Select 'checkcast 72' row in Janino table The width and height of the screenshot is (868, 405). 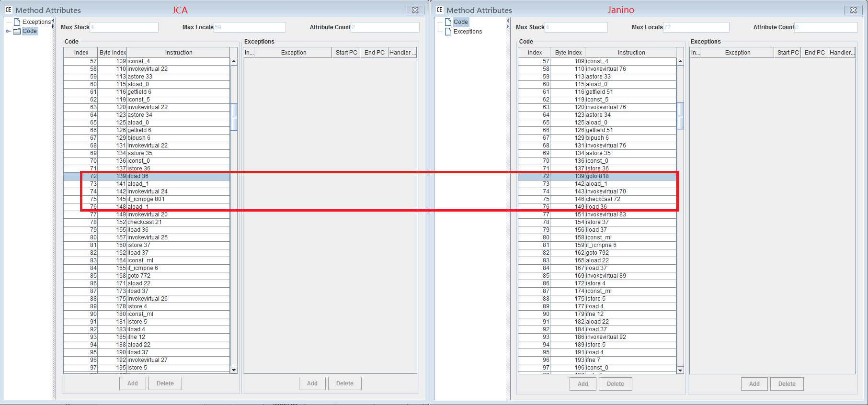point(597,199)
